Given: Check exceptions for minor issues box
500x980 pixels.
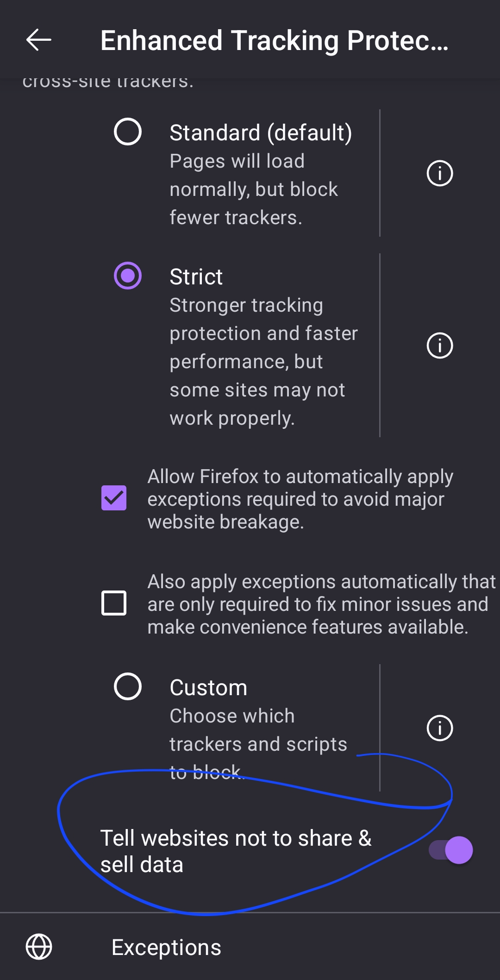Looking at the screenshot, I should pos(114,603).
